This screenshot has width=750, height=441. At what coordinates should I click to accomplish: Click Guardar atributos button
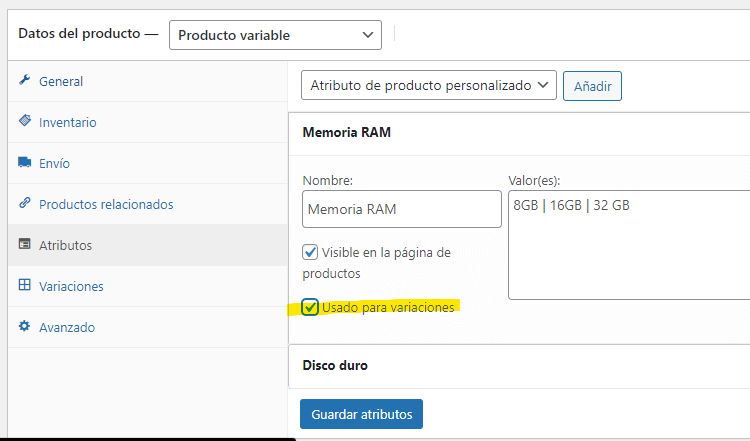click(362, 414)
